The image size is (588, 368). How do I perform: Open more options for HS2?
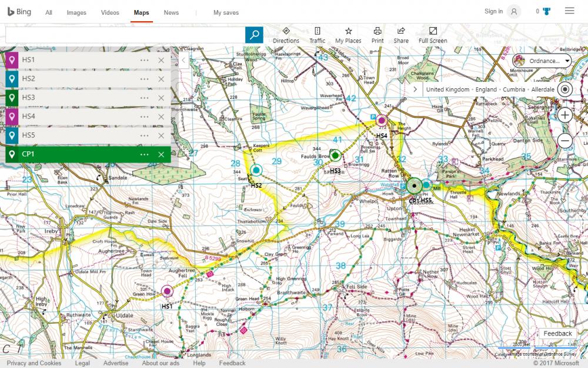(145, 79)
